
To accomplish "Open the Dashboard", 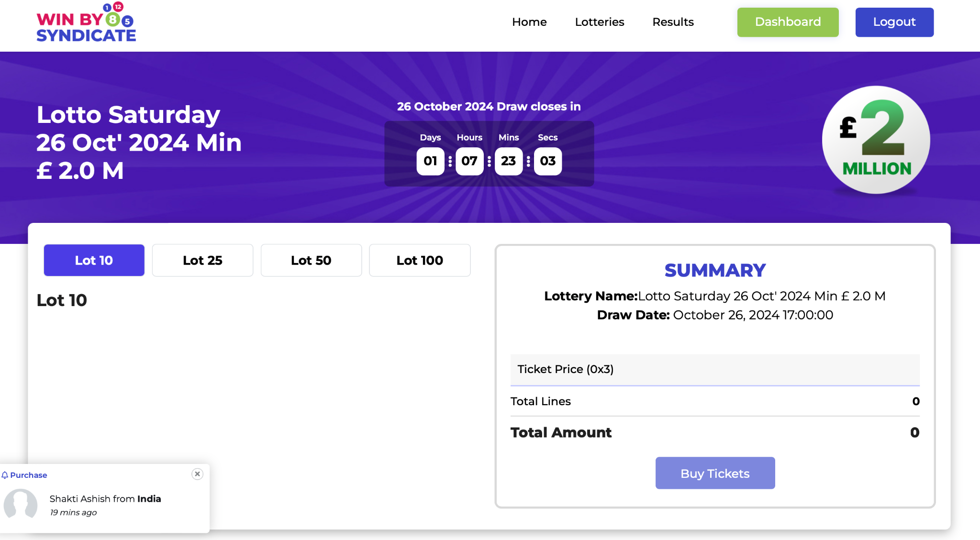I will (x=788, y=22).
